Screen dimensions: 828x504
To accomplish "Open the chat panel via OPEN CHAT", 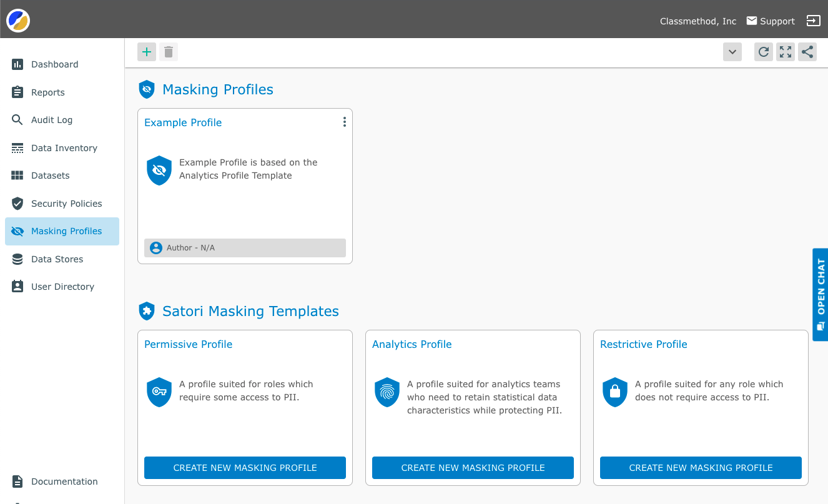I will [820, 294].
